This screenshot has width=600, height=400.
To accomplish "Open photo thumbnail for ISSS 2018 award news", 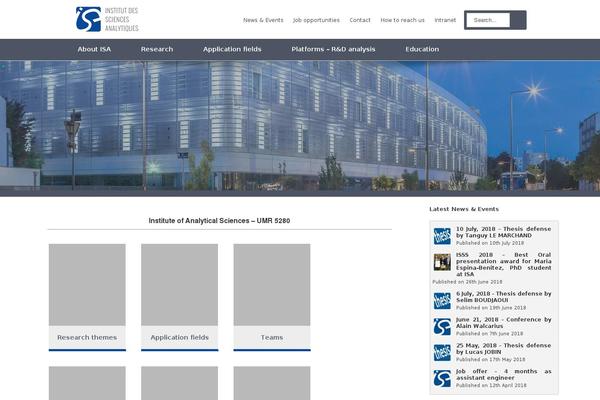I will [442, 262].
